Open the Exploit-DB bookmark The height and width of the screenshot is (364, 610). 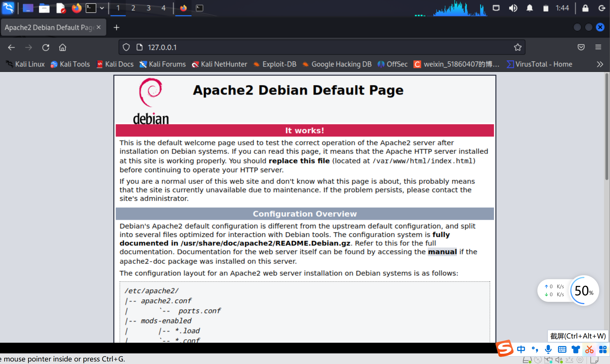(275, 64)
